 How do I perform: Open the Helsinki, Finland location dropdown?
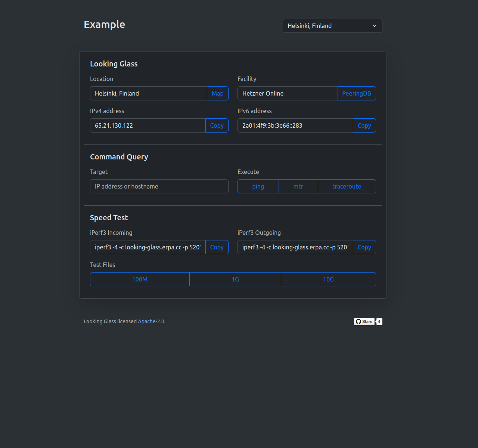(x=332, y=26)
